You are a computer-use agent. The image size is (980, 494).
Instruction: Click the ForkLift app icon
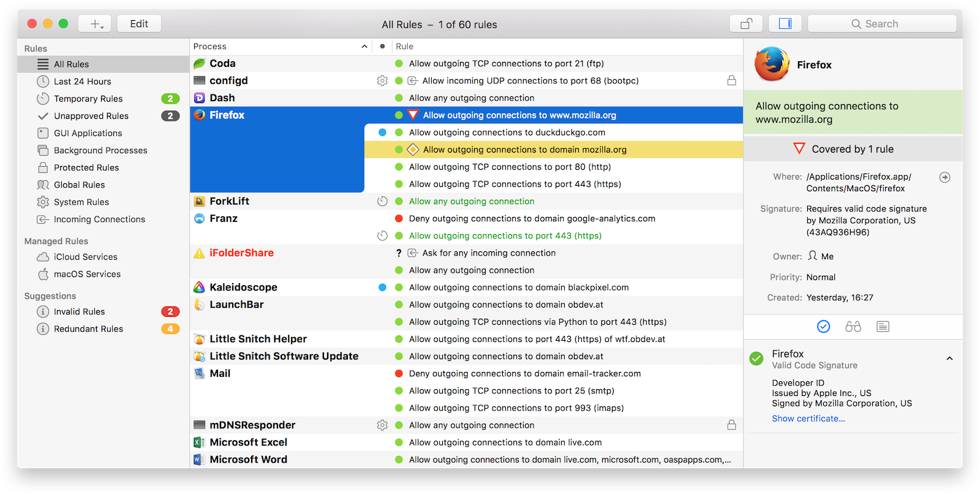tap(199, 201)
